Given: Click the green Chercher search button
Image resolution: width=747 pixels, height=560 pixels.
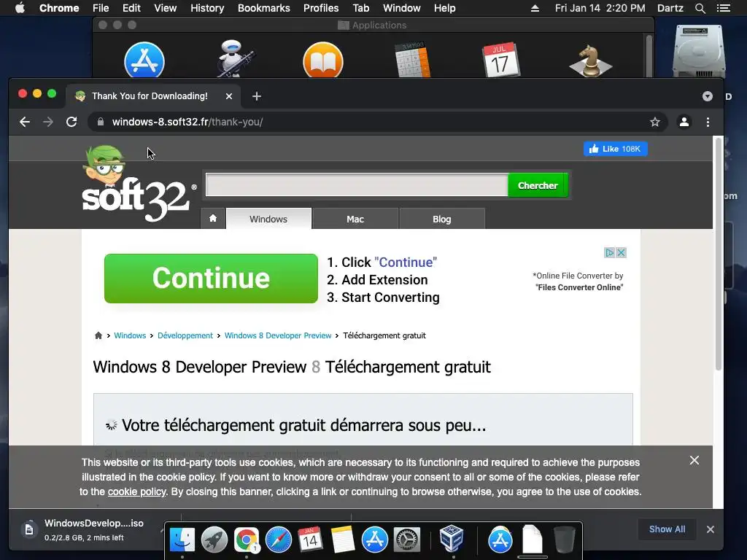Looking at the screenshot, I should pyautogui.click(x=538, y=185).
